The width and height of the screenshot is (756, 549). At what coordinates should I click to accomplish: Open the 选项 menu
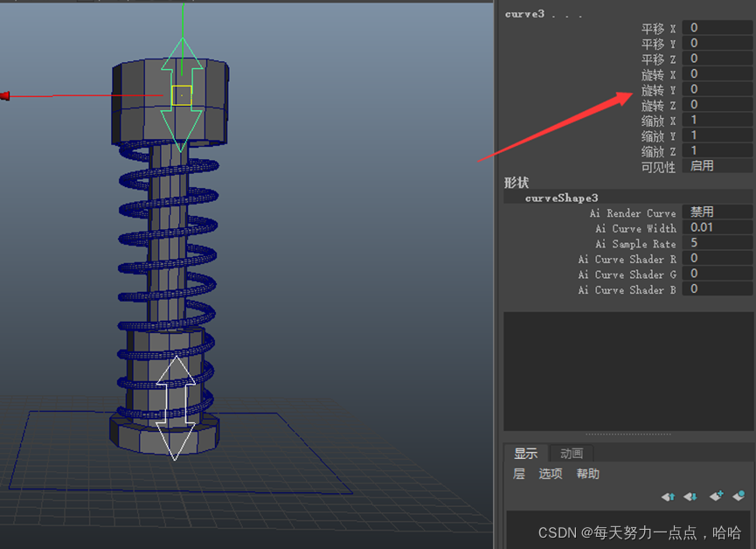point(550,474)
